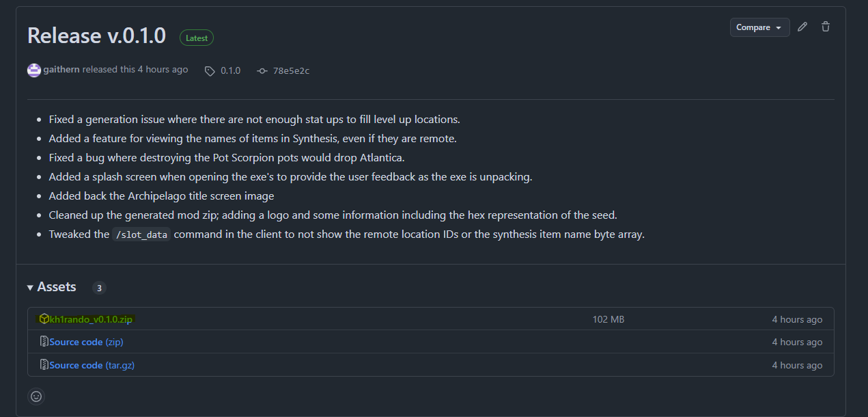Click the package icon of kh1rando zip
Image resolution: width=868 pixels, height=417 pixels.
[44, 319]
